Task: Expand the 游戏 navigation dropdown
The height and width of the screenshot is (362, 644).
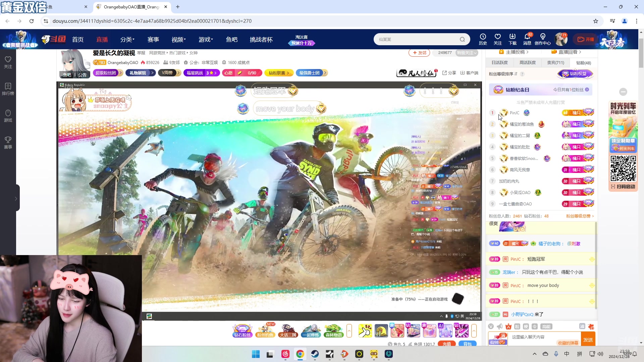Action: pyautogui.click(x=206, y=40)
